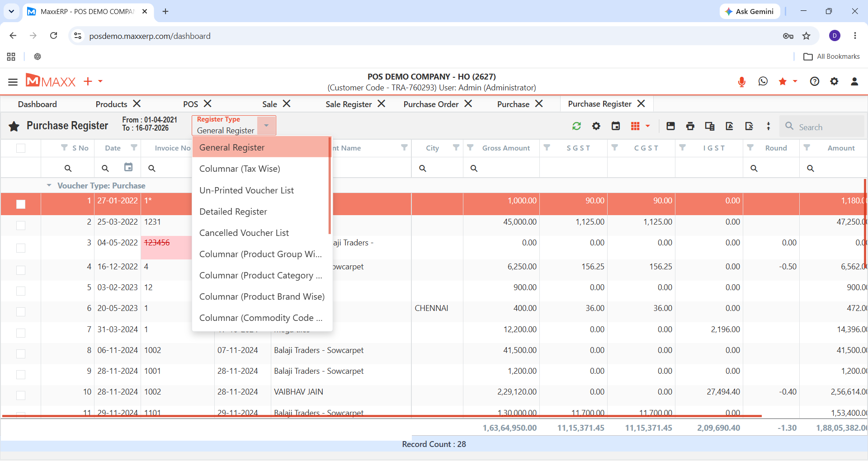This screenshot has height=461, width=868.
Task: Close the Purchase Order tab
Action: tap(468, 104)
